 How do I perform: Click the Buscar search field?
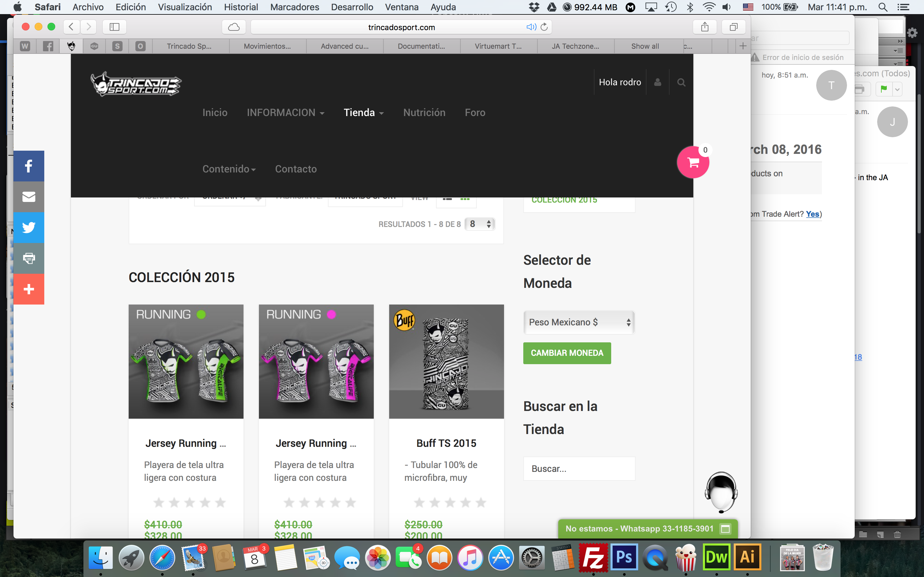coord(579,469)
